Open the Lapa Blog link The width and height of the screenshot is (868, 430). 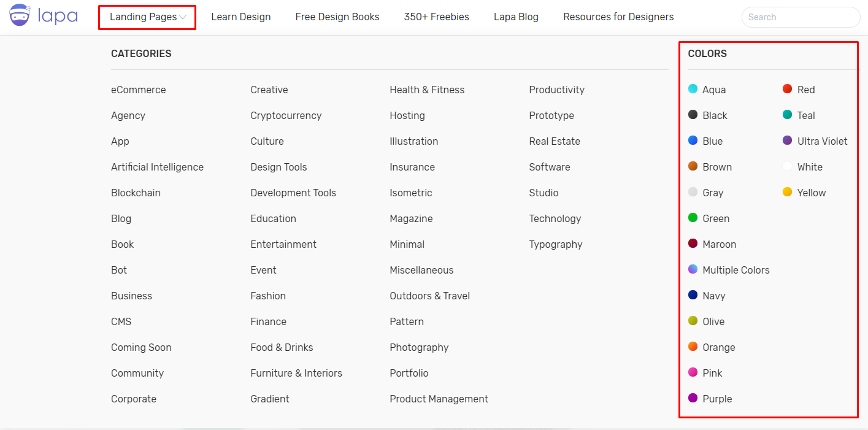516,17
